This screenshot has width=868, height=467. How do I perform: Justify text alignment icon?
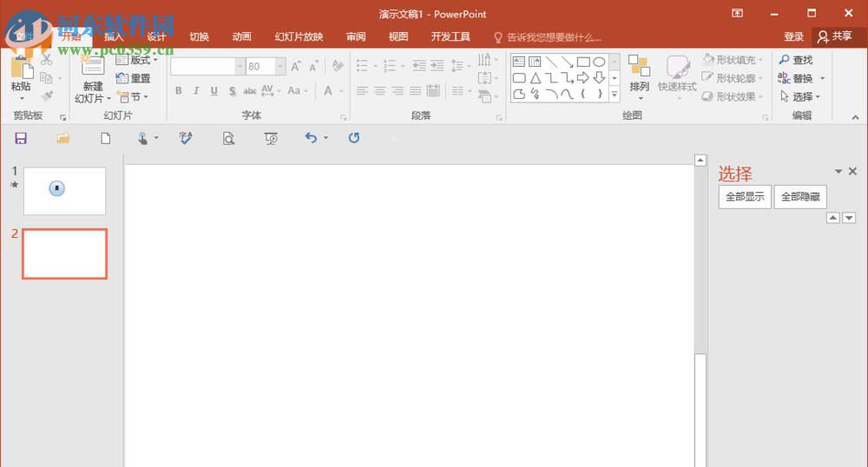point(415,91)
